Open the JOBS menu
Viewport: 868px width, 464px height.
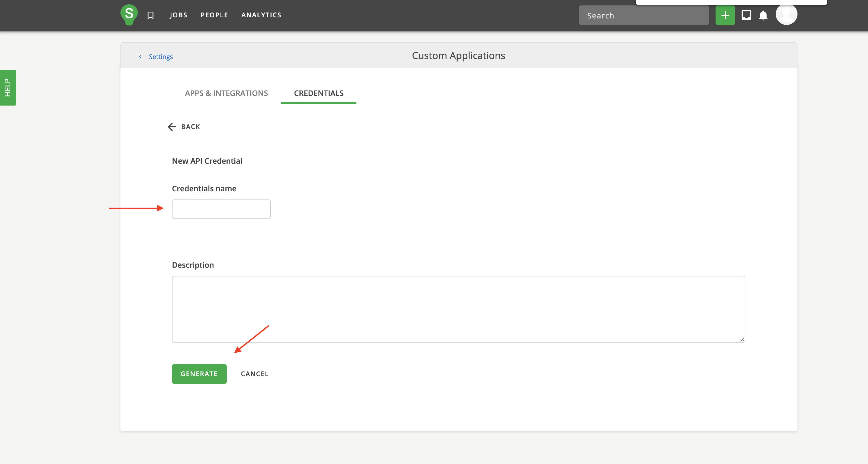pos(178,15)
